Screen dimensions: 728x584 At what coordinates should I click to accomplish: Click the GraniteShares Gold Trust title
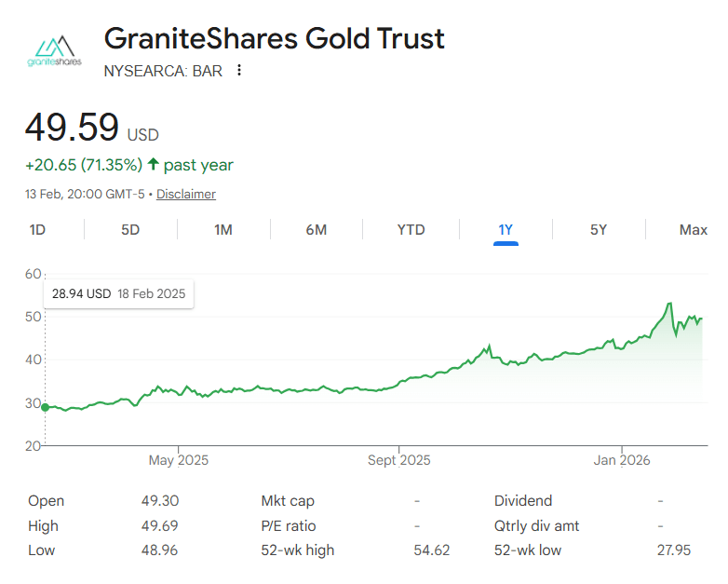pos(275,39)
